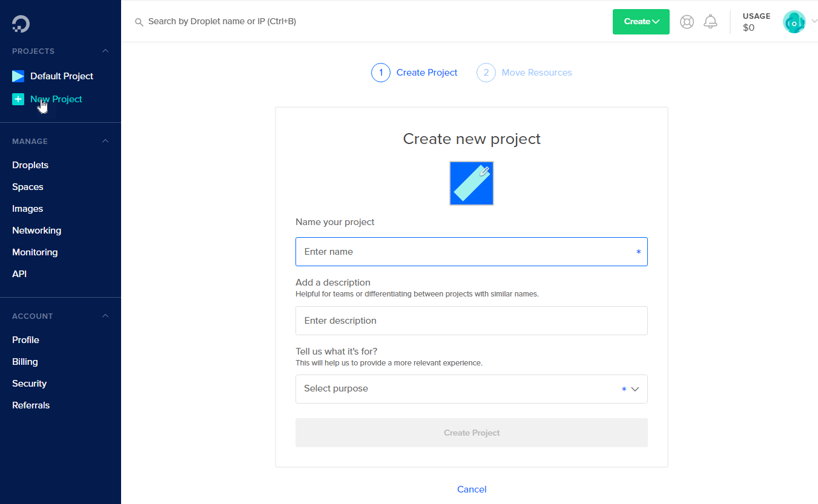
Task: Click the Enter name input field
Action: point(472,251)
